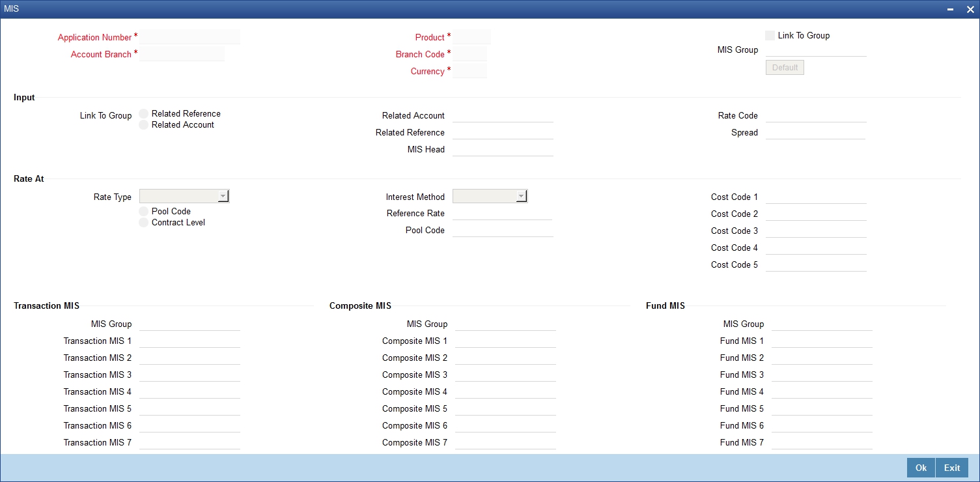Screen dimensions: 980x482
Task: Click the Rate Code field
Action: (816, 115)
